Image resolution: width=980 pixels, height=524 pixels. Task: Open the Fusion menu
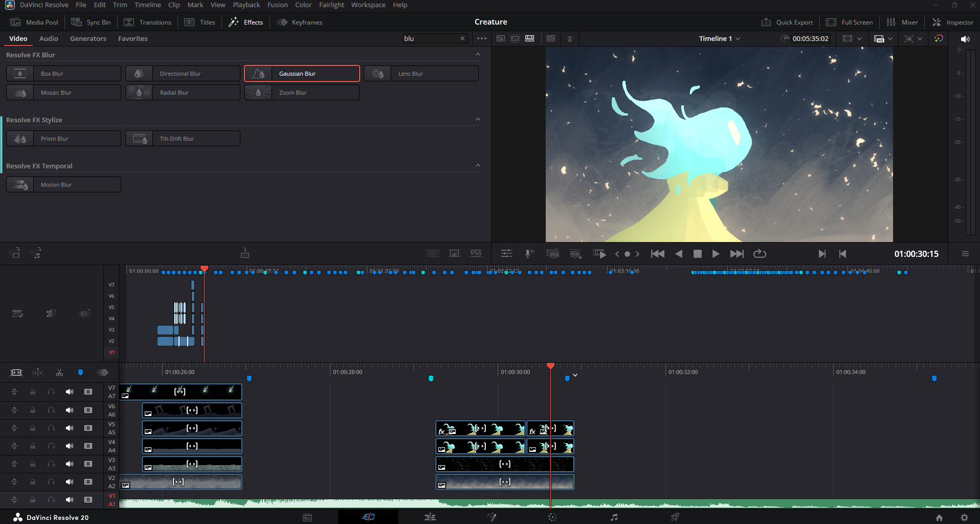coord(277,5)
